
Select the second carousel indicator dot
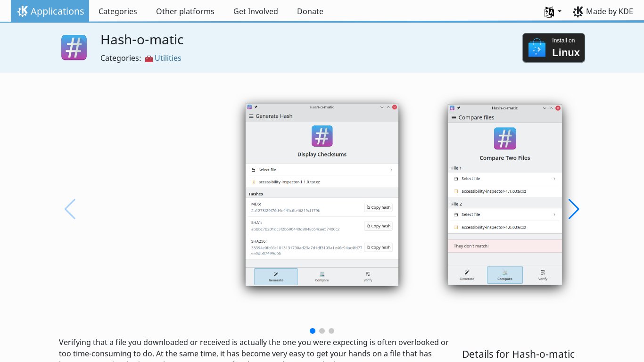[x=322, y=331]
